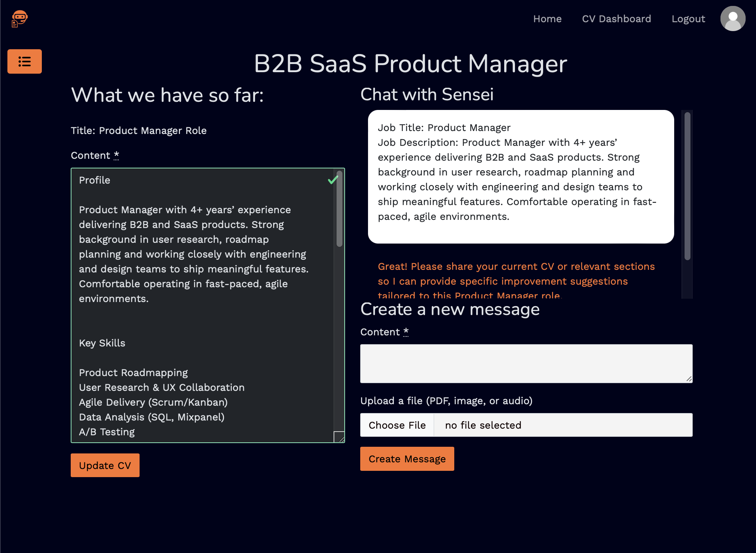
Task: Open the CV Dashboard page
Action: point(616,19)
